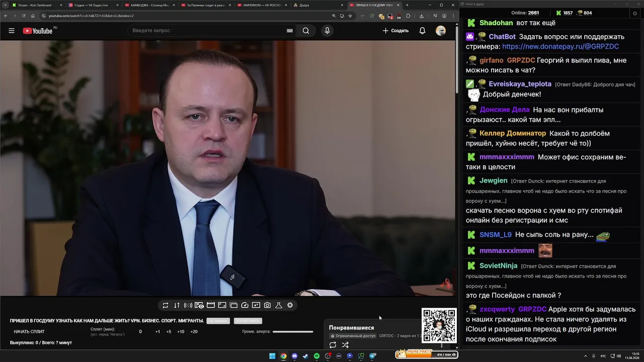Toggle playlist shuffle in Понравившиеся panel
The height and width of the screenshot is (362, 644).
click(345, 345)
